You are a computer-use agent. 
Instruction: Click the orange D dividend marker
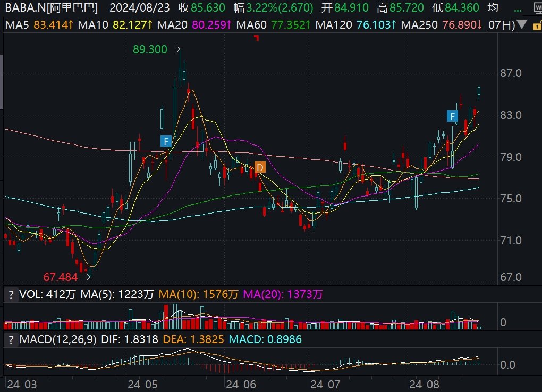pyautogui.click(x=260, y=168)
